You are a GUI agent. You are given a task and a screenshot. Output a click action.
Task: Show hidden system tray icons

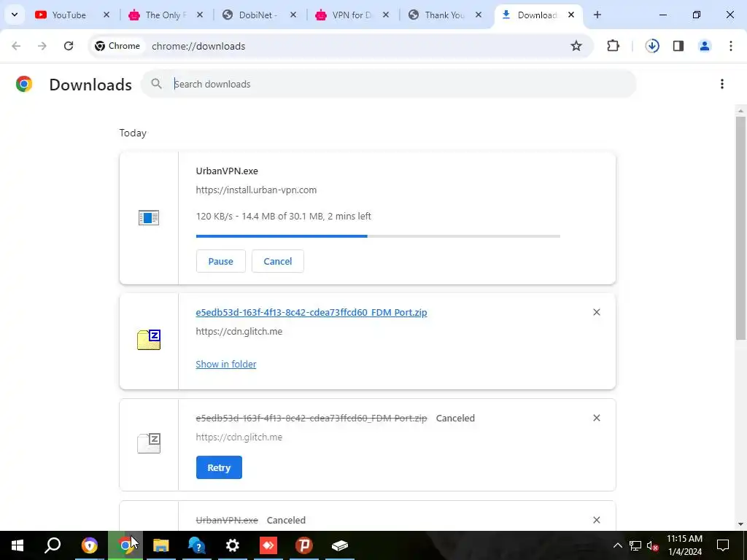(x=617, y=545)
